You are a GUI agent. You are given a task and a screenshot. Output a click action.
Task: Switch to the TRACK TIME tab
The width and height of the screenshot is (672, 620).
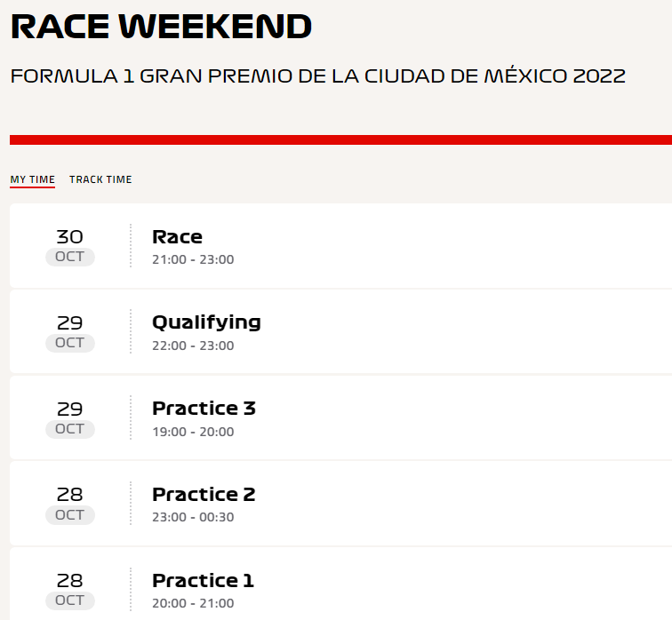[100, 179]
